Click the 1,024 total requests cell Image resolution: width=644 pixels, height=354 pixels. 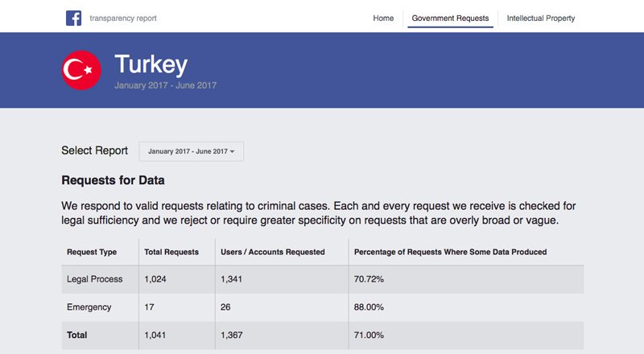pyautogui.click(x=155, y=279)
